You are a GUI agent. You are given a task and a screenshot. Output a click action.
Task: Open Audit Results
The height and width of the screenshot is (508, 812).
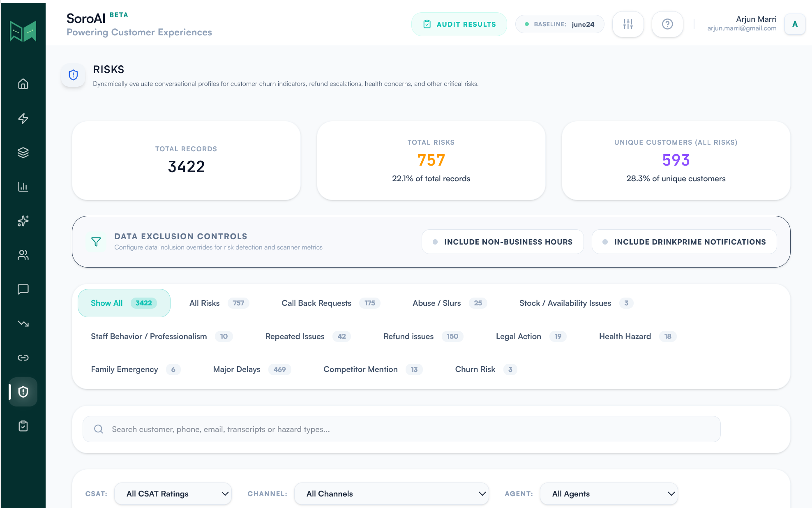(x=459, y=24)
